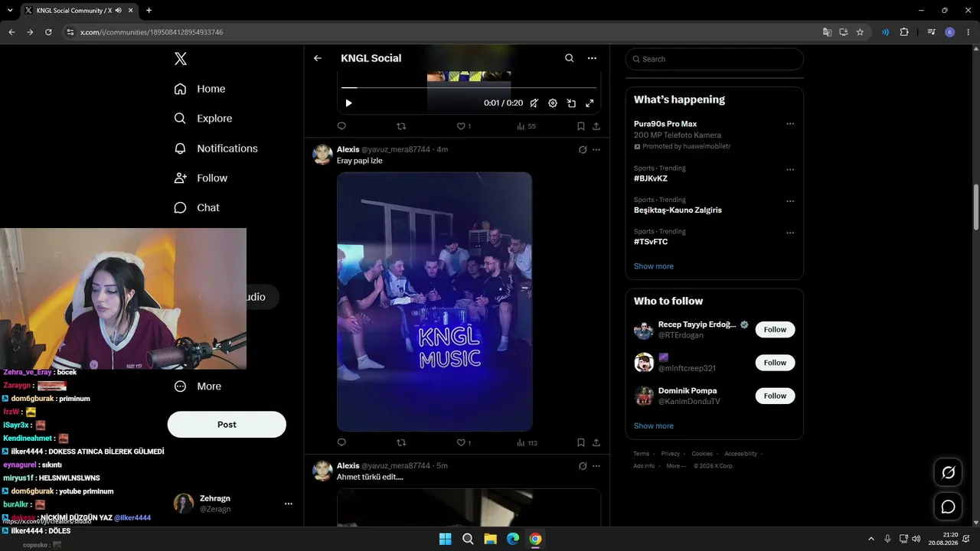
Task: Share the post with 55 views
Action: pyautogui.click(x=596, y=126)
